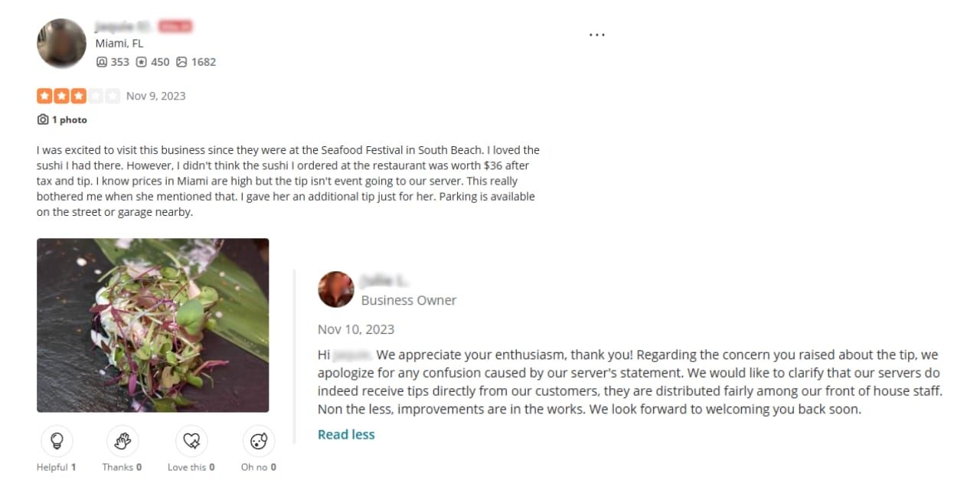Screen dimensions: 980x490
Task: Click the photos icon beside 1682
Action: [181, 62]
